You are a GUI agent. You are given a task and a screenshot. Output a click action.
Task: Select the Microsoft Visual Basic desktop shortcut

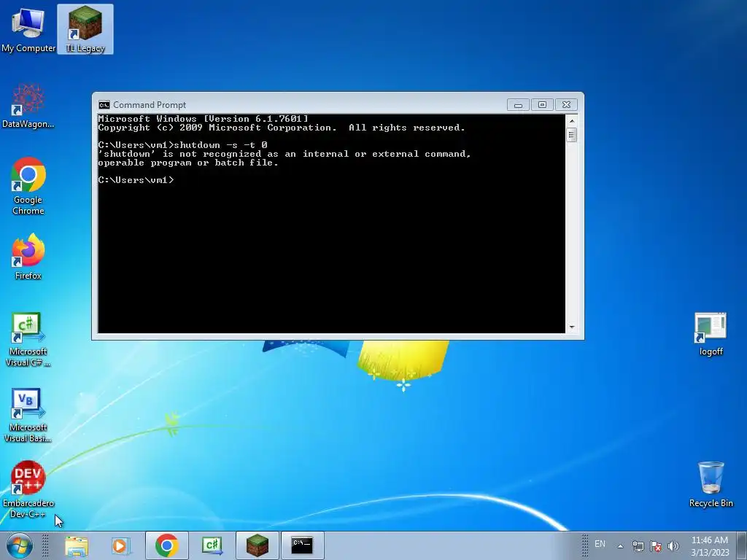pos(28,416)
